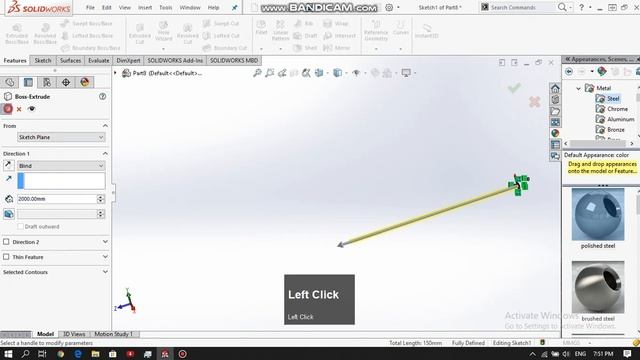
Task: Click the Reverse Direction button
Action: click(x=9, y=165)
